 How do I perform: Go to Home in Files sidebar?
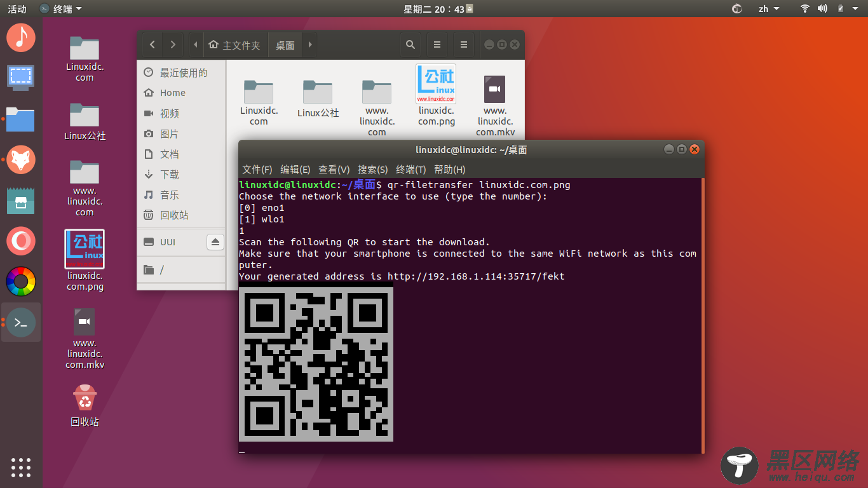(181, 93)
